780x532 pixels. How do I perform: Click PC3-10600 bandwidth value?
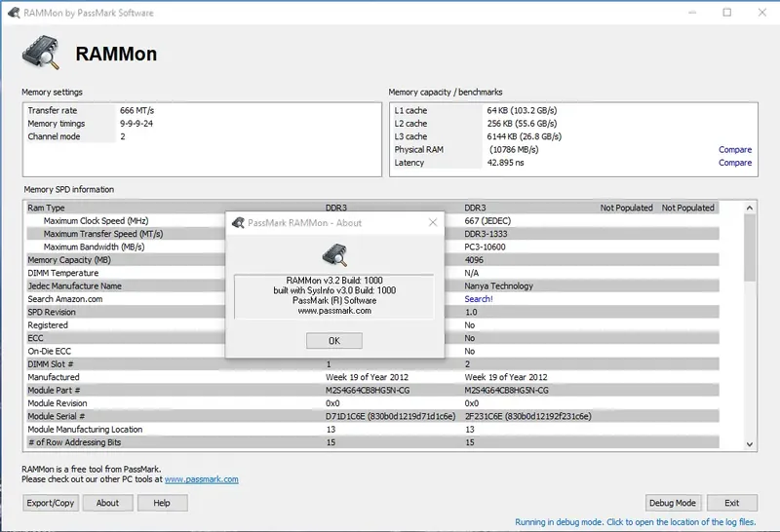pyautogui.click(x=485, y=247)
